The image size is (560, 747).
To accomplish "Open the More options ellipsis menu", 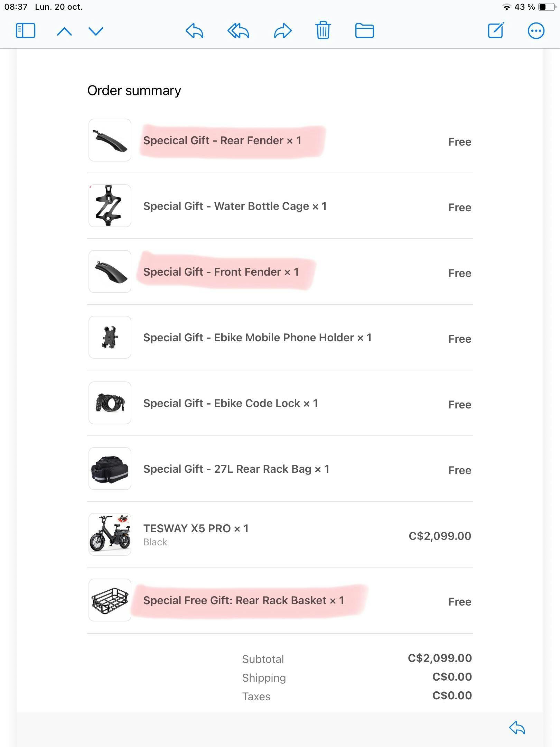I will (x=536, y=31).
